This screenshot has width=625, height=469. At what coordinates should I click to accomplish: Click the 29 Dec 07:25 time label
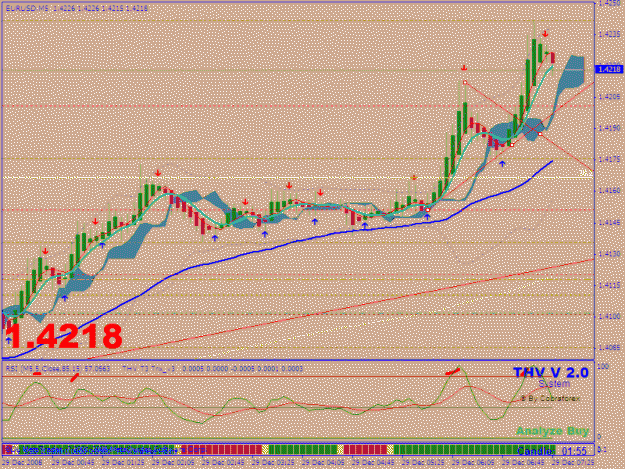[573, 463]
